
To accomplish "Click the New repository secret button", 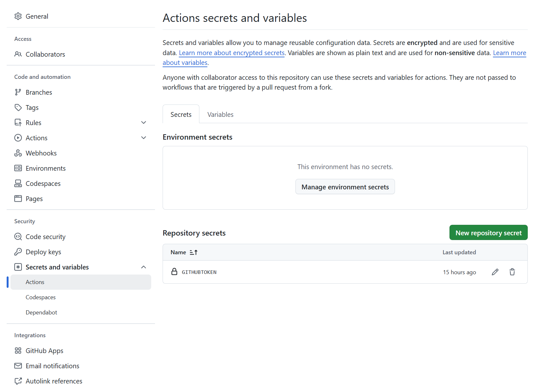I will tap(488, 232).
